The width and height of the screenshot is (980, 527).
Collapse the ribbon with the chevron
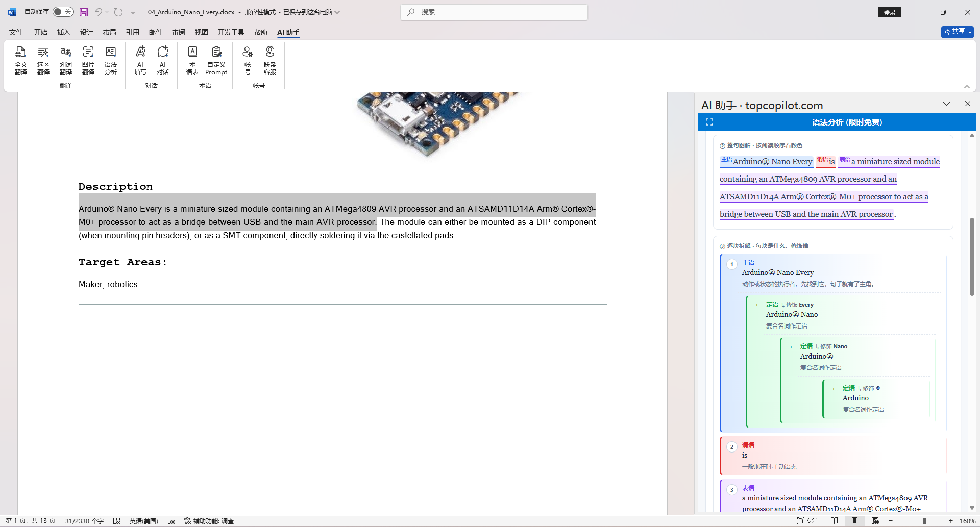click(x=967, y=86)
